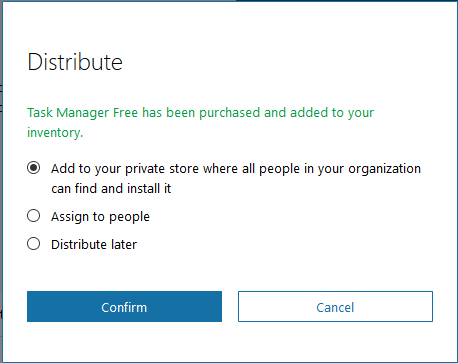The image size is (458, 363).
Task: Select the private store radio button
Action: (x=34, y=168)
